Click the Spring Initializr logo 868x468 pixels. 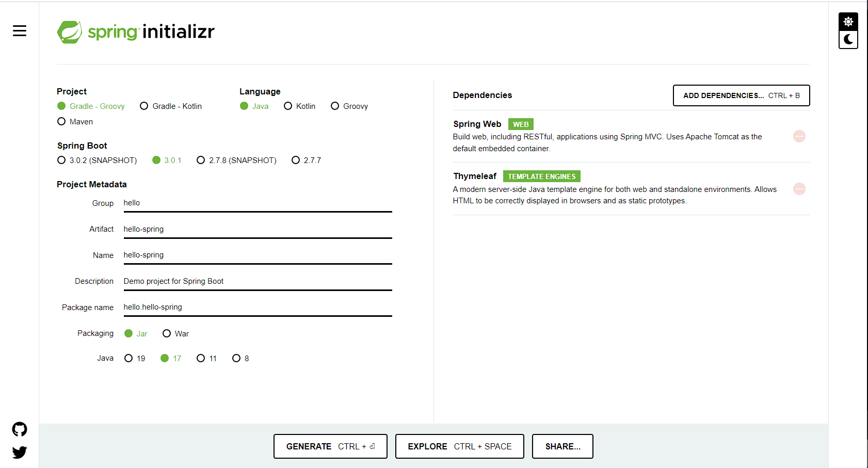(x=136, y=32)
